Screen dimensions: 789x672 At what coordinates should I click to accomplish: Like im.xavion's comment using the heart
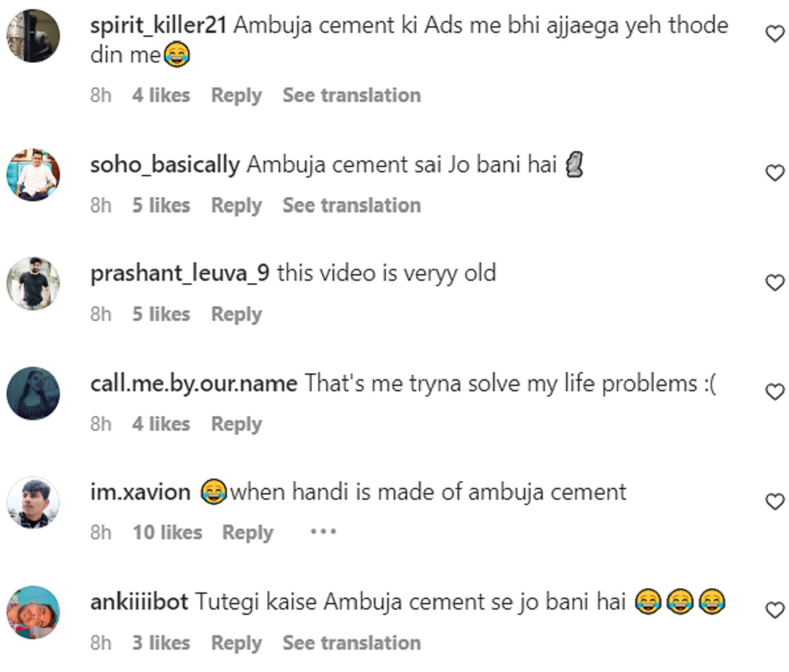[776, 502]
